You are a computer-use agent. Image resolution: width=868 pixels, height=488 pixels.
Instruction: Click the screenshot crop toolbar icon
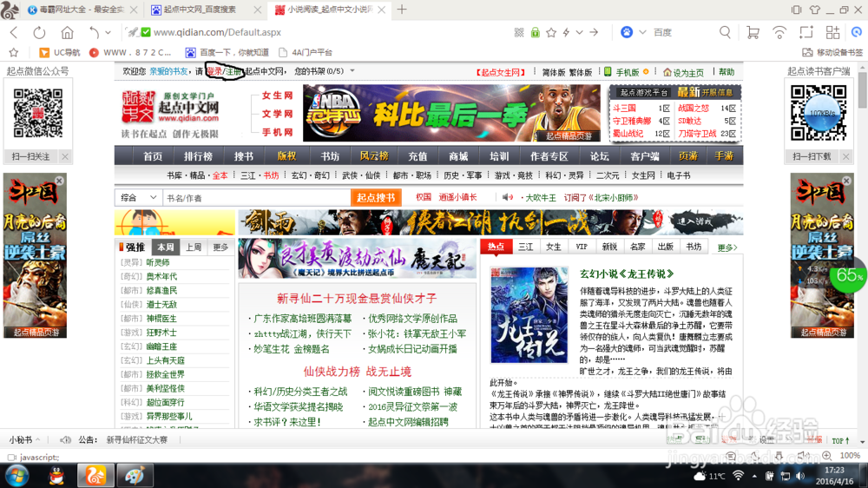806,33
